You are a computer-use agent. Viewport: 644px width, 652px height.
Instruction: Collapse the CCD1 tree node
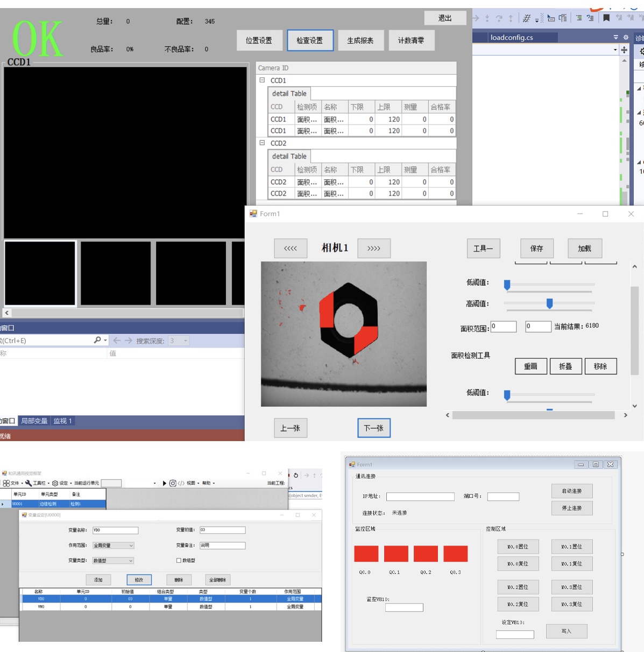(x=263, y=80)
